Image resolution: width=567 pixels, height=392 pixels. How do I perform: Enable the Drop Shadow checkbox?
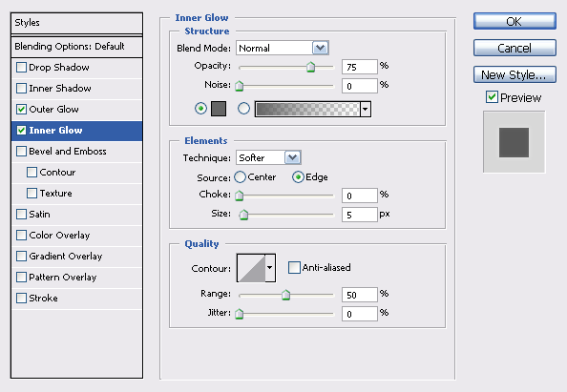click(x=21, y=68)
